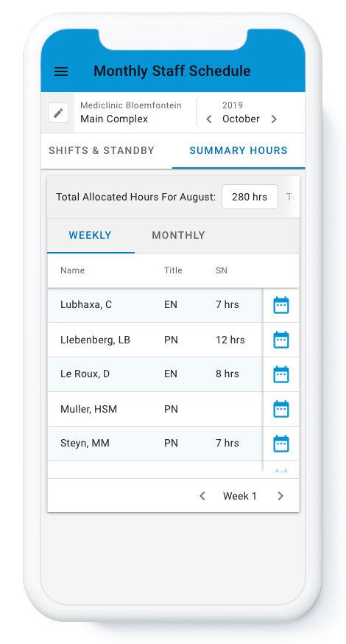Screen dimensions: 346x644
Task: Click the pencil edit icon
Action: tap(58, 113)
